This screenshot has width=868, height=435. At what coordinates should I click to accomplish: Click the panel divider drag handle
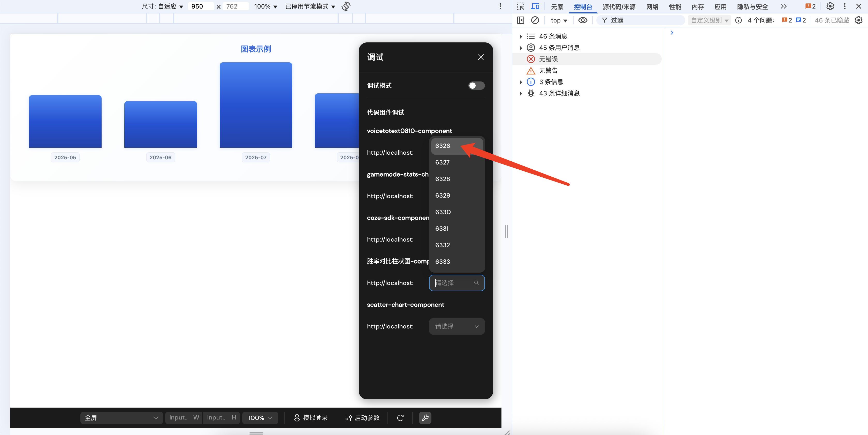(506, 231)
